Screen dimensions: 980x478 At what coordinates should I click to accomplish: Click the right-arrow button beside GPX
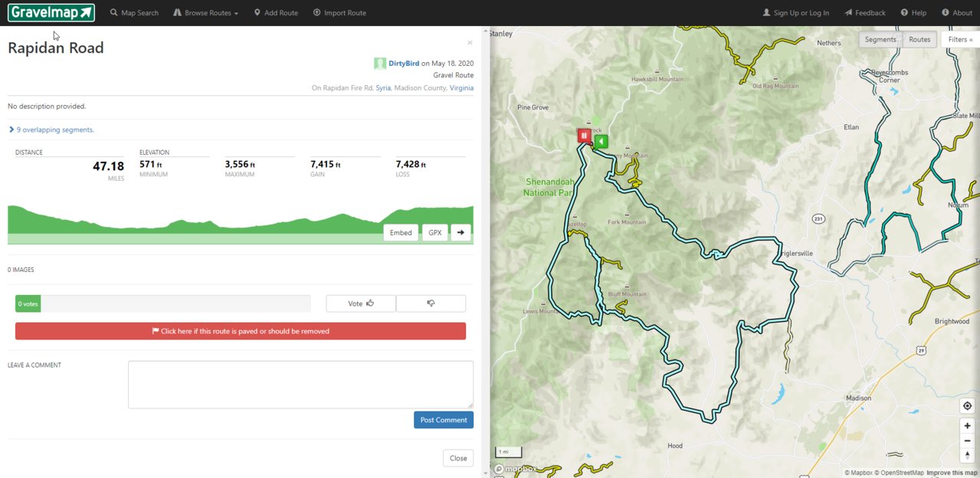pos(461,232)
